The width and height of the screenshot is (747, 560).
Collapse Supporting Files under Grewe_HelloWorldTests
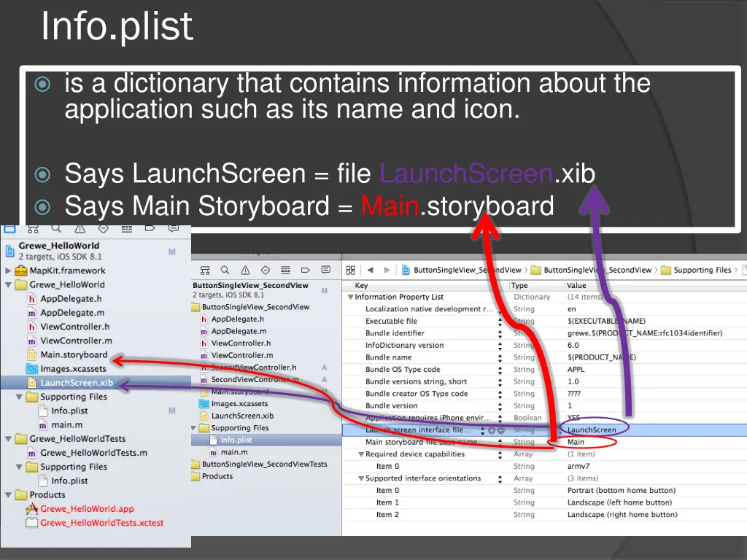(19, 467)
